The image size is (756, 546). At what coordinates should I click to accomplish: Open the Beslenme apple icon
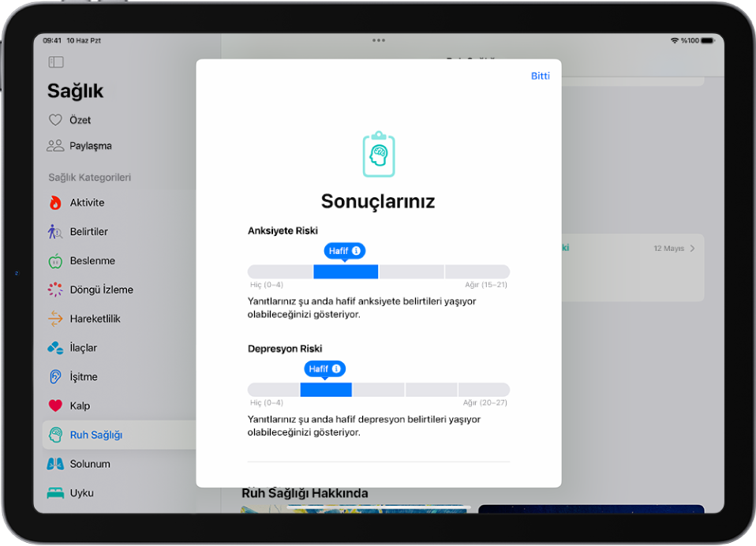[55, 260]
